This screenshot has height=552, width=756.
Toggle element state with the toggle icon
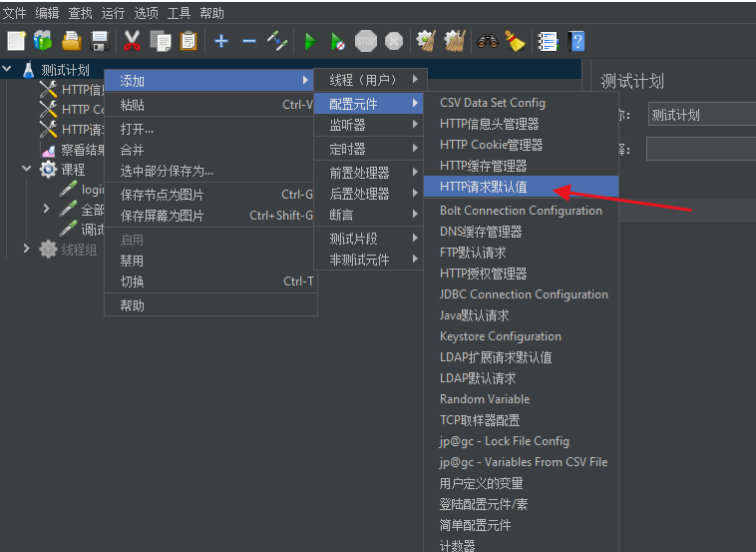point(277,41)
